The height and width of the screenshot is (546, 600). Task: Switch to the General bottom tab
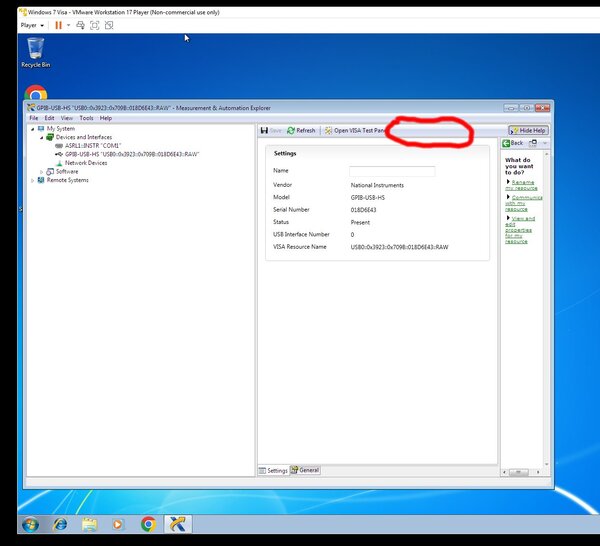pyautogui.click(x=305, y=470)
